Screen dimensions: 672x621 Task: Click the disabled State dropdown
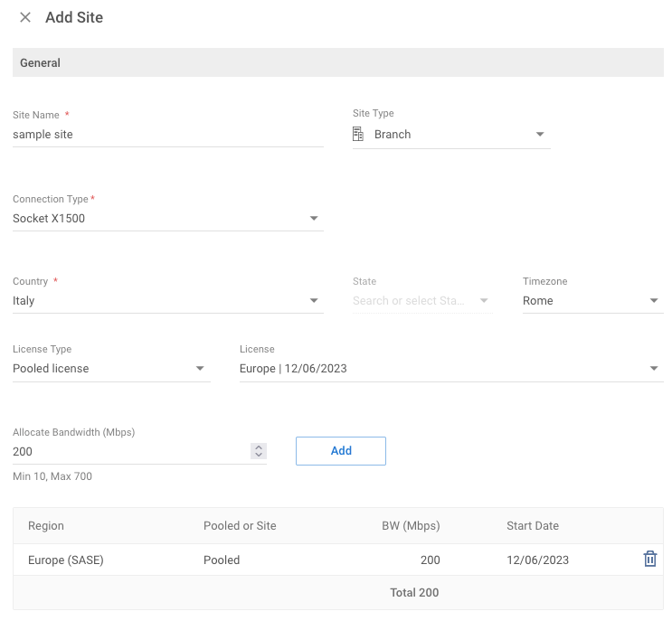pos(421,301)
